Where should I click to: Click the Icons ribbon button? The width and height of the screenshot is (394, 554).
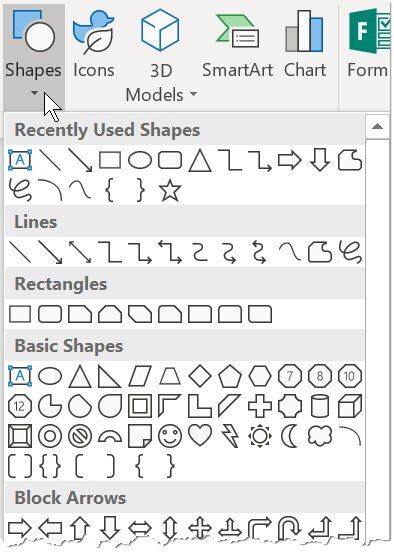click(x=94, y=44)
